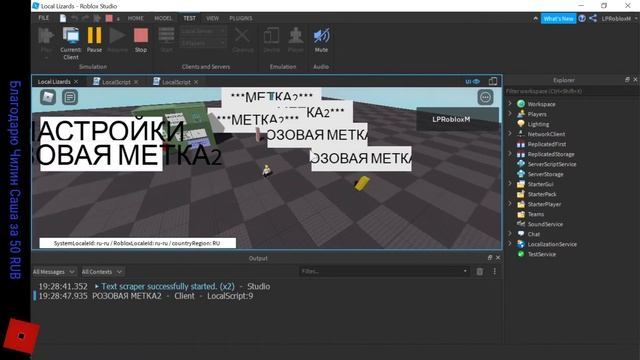Expand the LocalizationService tree node
Screen dimensions: 640x360
pos(510,244)
